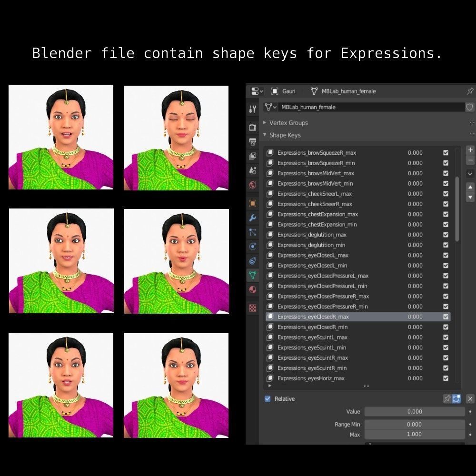Open the View Layer properties tab
Image resolution: width=476 pixels, height=476 pixels.
pyautogui.click(x=253, y=156)
